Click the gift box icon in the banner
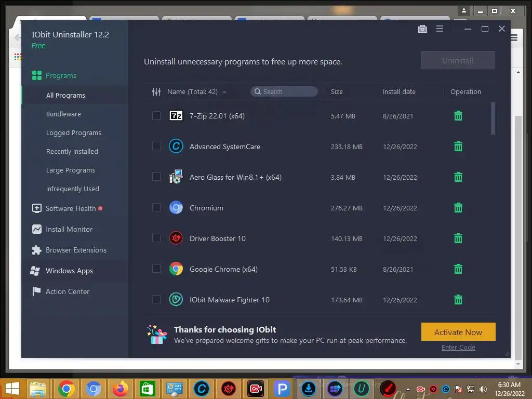Viewport: 532px width, 399px height. point(157,335)
